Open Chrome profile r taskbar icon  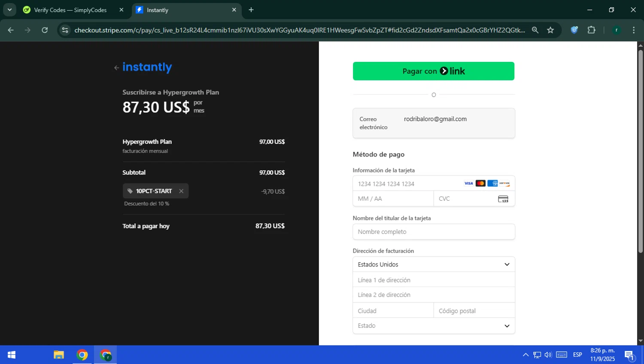point(105,355)
